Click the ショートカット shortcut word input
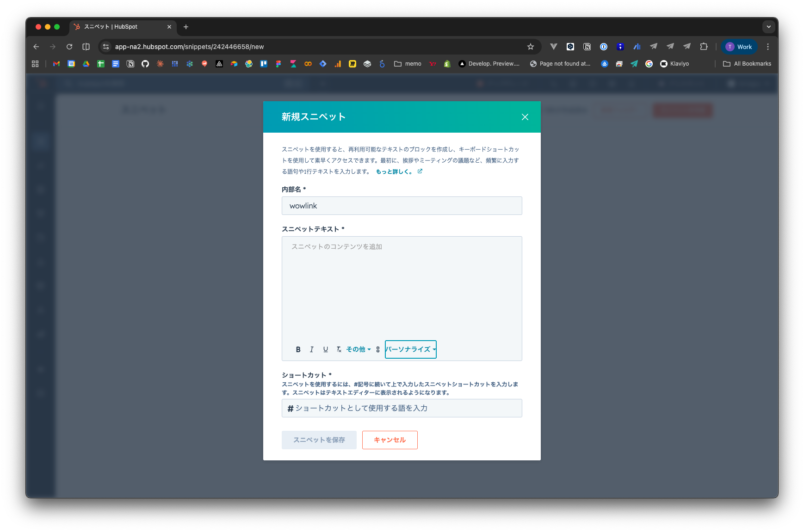The width and height of the screenshot is (804, 532). (x=402, y=408)
